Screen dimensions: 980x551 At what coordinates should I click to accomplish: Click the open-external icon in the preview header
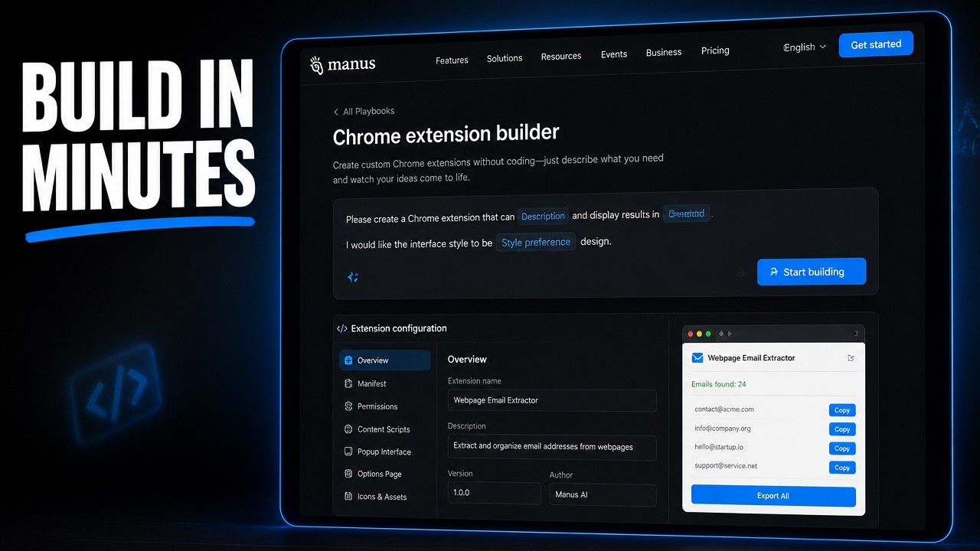click(851, 358)
